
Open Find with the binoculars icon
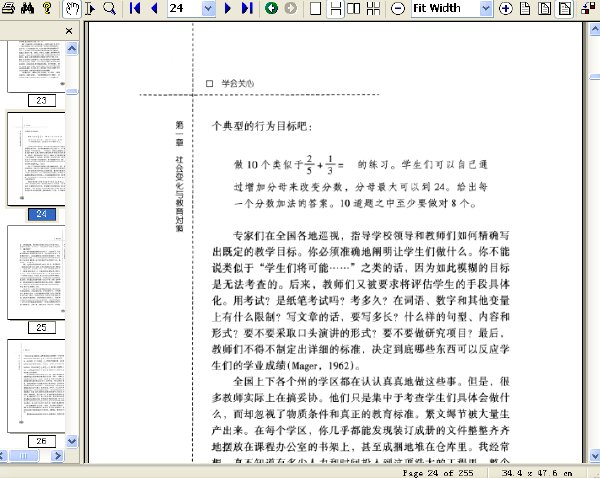point(28,8)
